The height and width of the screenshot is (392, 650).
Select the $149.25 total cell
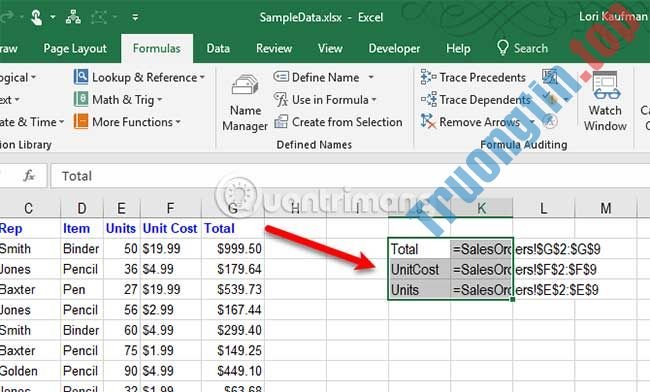pyautogui.click(x=233, y=350)
